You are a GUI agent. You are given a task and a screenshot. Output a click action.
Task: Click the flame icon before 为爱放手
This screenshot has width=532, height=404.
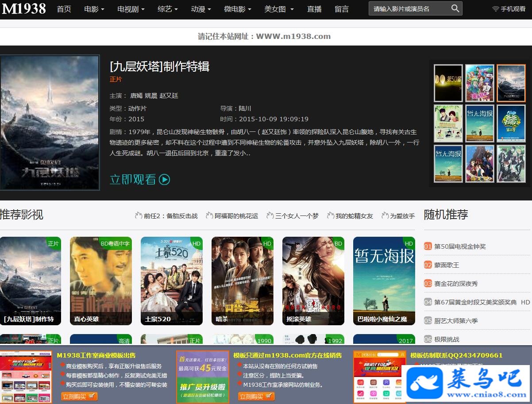[x=385, y=215]
